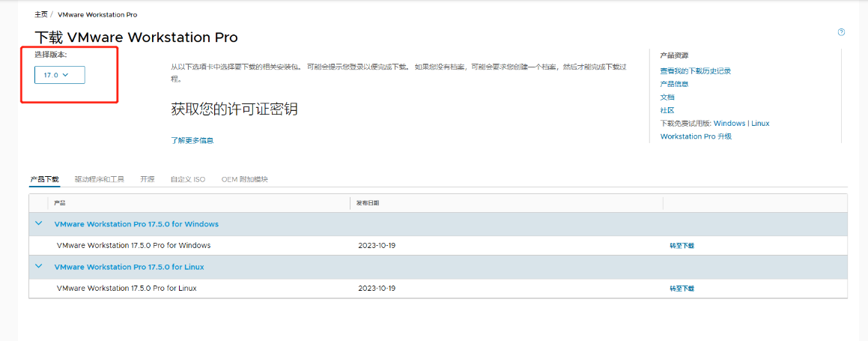
Task: Click VMware Workstation Pro breadcrumb
Action: 97,14
